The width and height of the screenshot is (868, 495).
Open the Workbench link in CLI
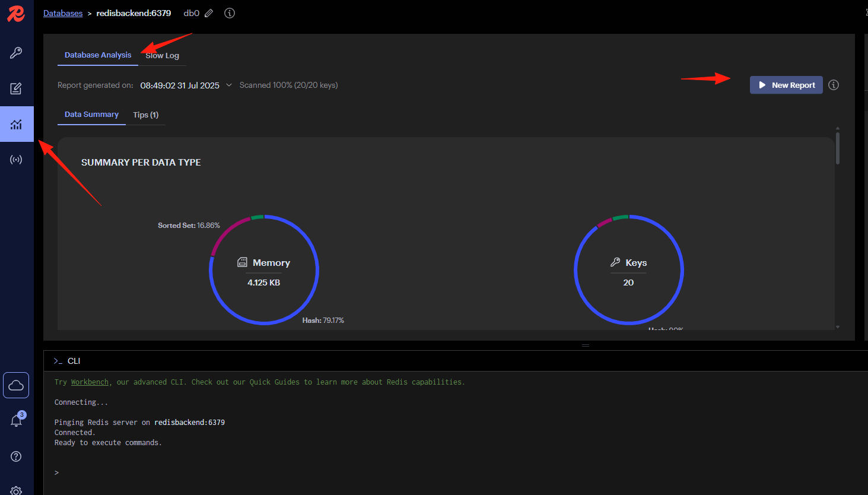pyautogui.click(x=90, y=382)
